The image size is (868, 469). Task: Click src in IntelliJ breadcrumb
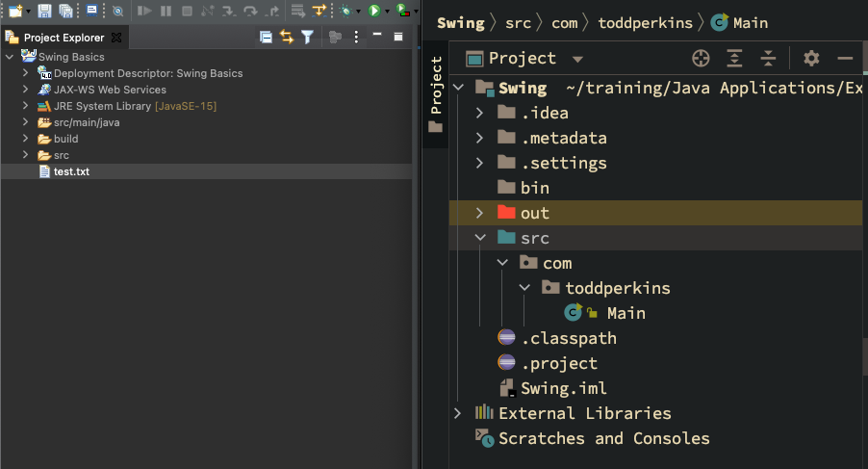pyautogui.click(x=518, y=23)
